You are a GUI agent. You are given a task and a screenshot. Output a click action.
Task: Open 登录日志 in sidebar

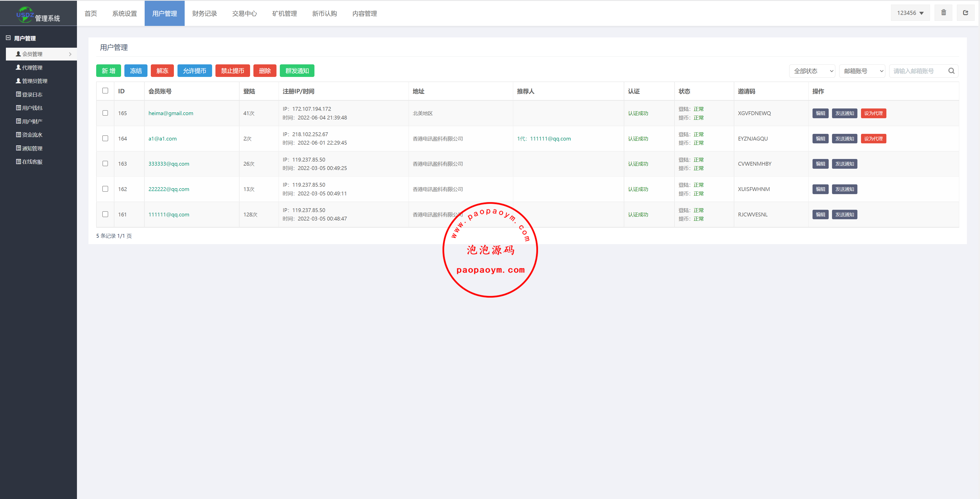coord(32,94)
